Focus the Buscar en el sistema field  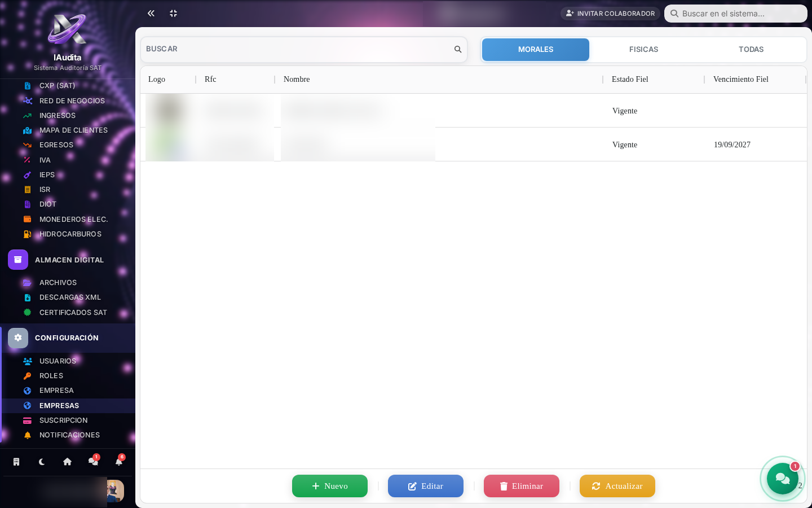tap(736, 14)
